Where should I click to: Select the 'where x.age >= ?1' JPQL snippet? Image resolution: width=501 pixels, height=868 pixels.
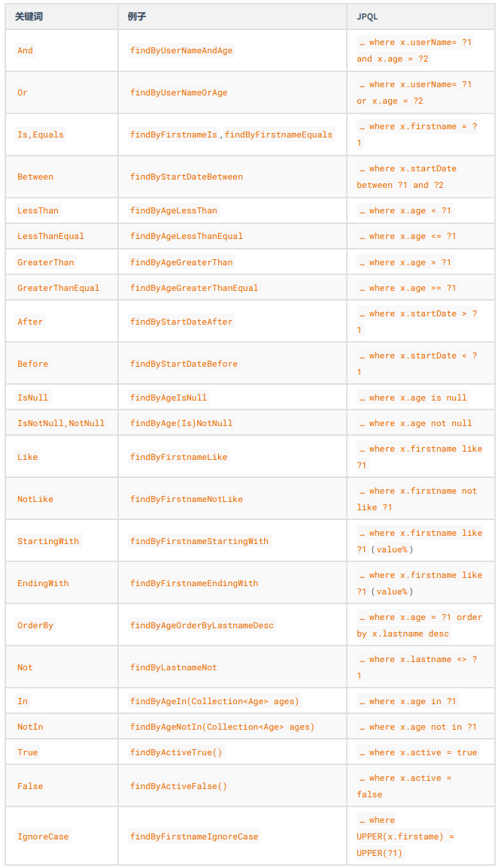tap(407, 288)
